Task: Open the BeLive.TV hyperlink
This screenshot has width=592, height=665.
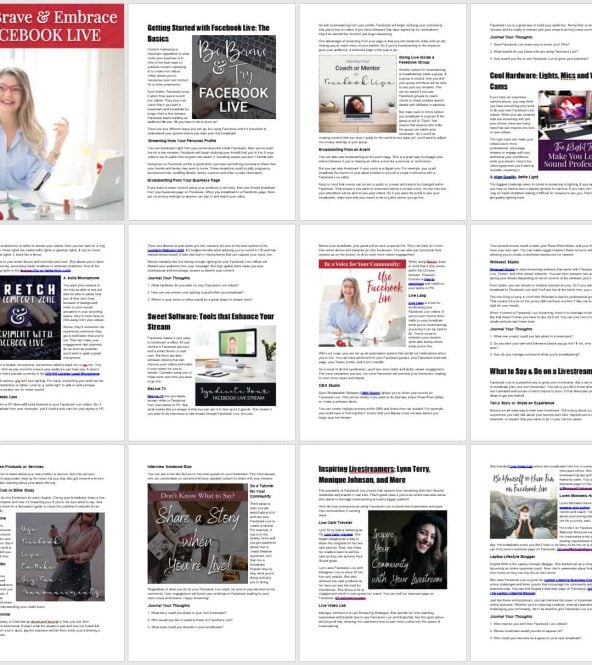Action: point(155,396)
